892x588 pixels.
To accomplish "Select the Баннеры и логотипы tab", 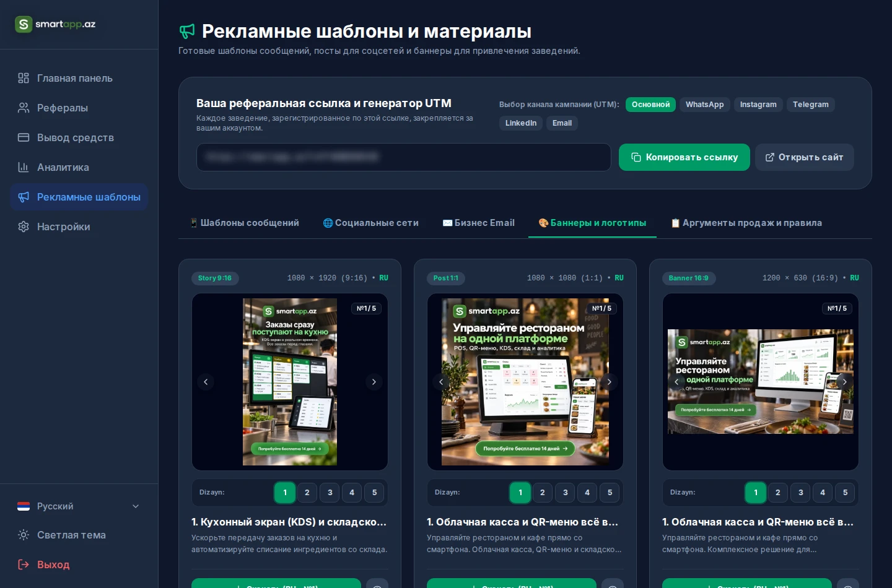I will [x=592, y=223].
